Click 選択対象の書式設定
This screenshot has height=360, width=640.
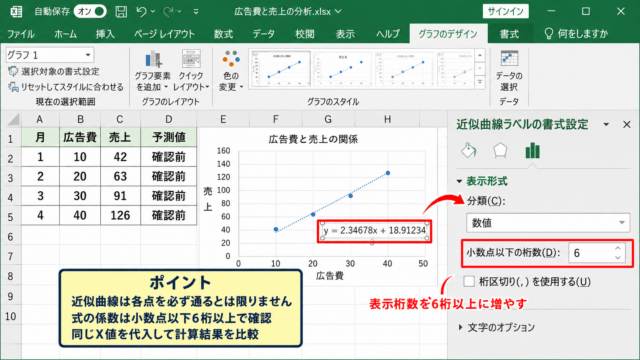(x=54, y=71)
